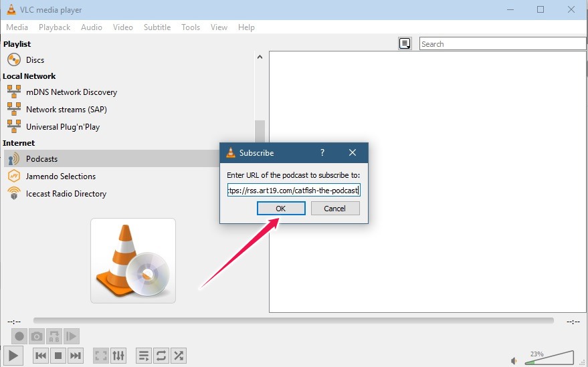Mute audio via speaker icon
The width and height of the screenshot is (588, 367).
pyautogui.click(x=514, y=360)
